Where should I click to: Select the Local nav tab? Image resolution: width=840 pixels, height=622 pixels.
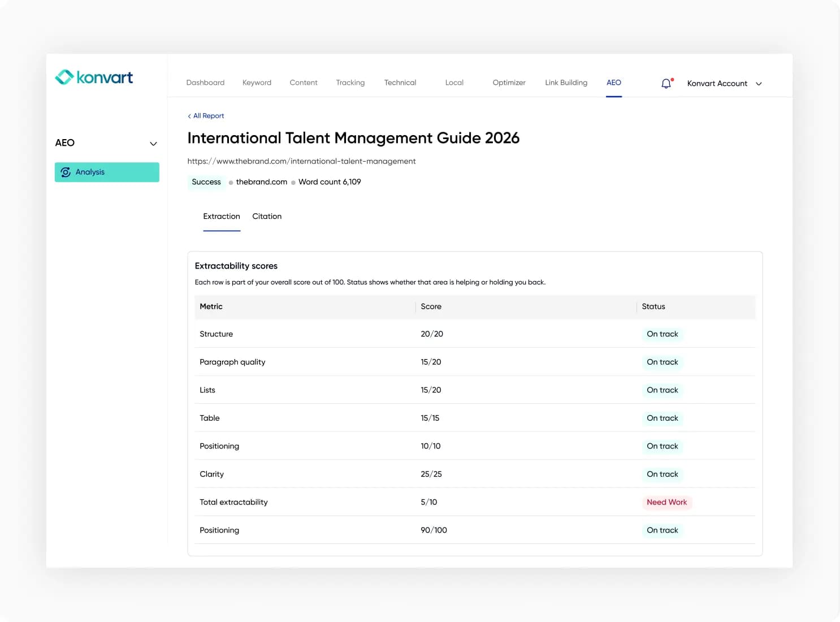[x=454, y=83]
